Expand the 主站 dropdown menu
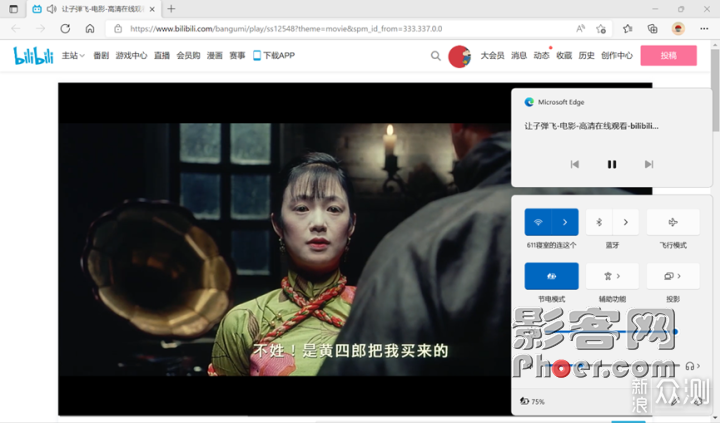 (x=73, y=56)
